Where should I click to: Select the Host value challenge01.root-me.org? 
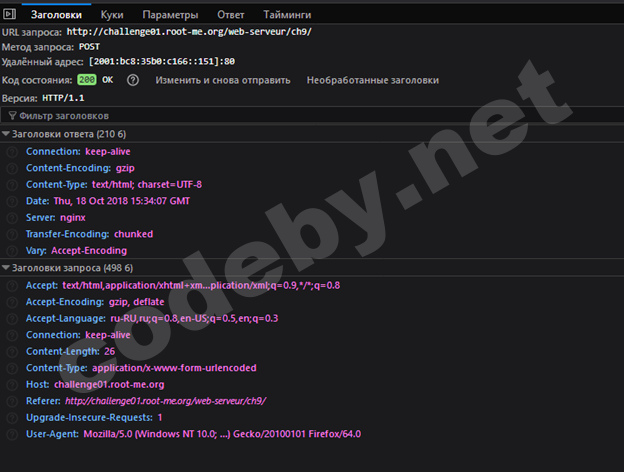(x=109, y=385)
